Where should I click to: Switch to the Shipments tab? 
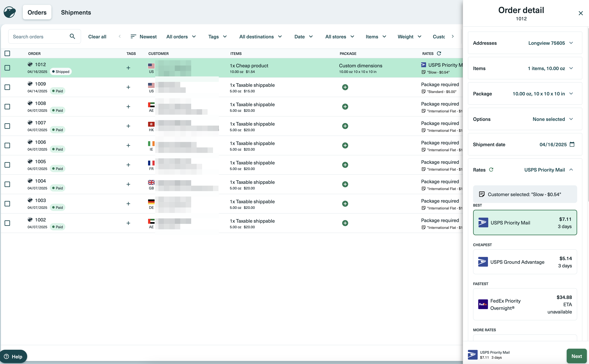(x=76, y=12)
